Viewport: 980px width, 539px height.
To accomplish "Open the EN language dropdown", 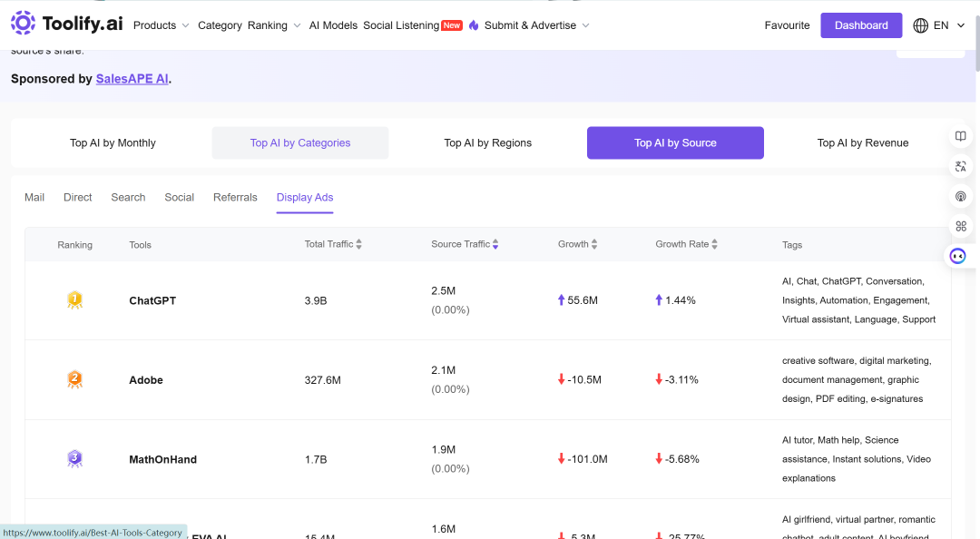I will 949,25.
